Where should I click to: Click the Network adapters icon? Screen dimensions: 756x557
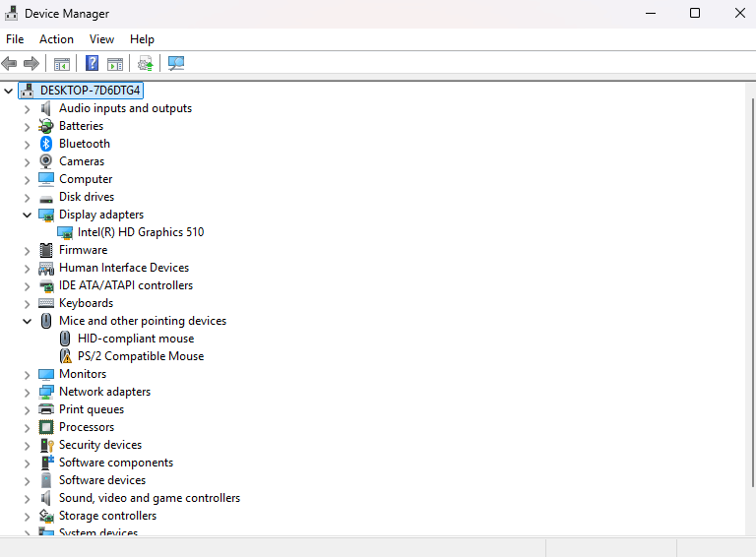(x=46, y=392)
